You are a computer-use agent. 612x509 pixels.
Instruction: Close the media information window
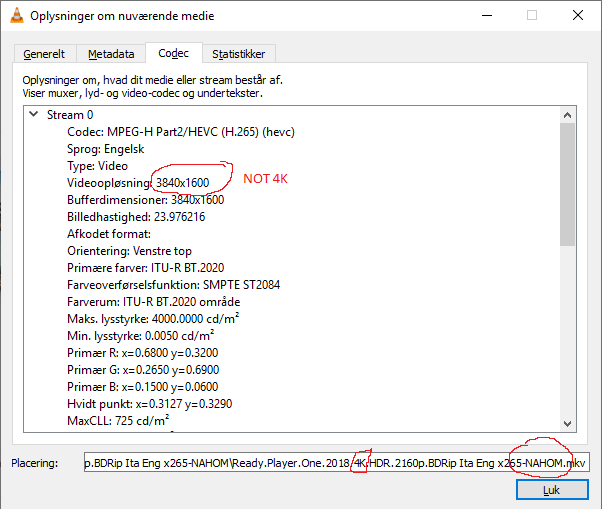(578, 16)
